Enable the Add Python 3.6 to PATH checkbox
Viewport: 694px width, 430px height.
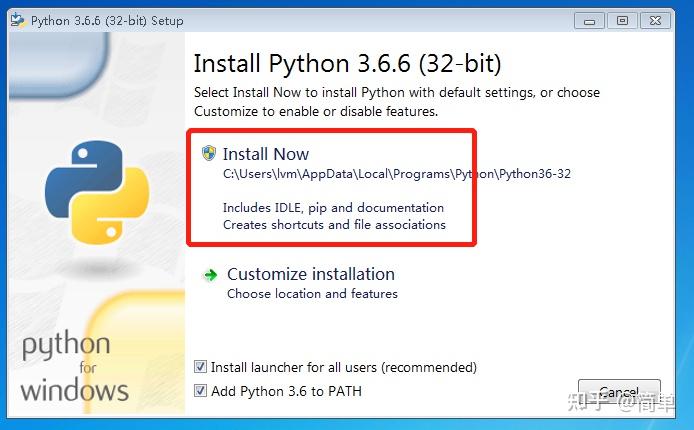(x=201, y=391)
